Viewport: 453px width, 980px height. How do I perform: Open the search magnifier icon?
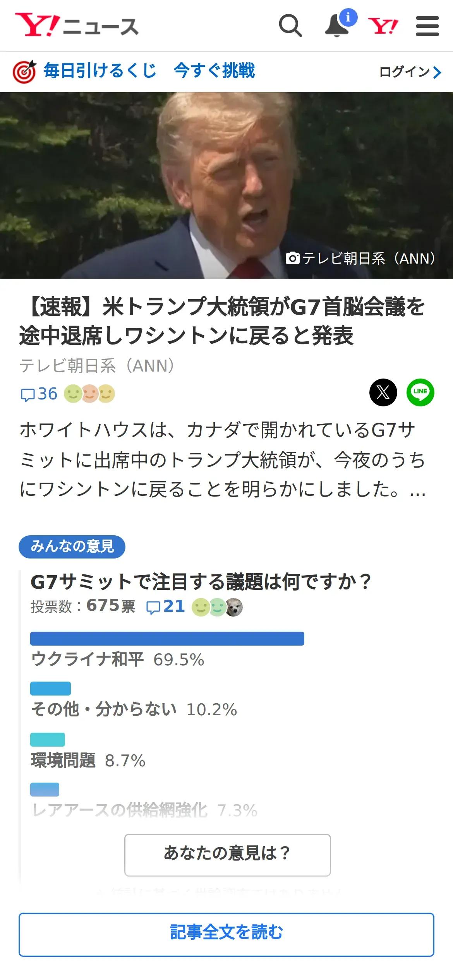[x=290, y=26]
